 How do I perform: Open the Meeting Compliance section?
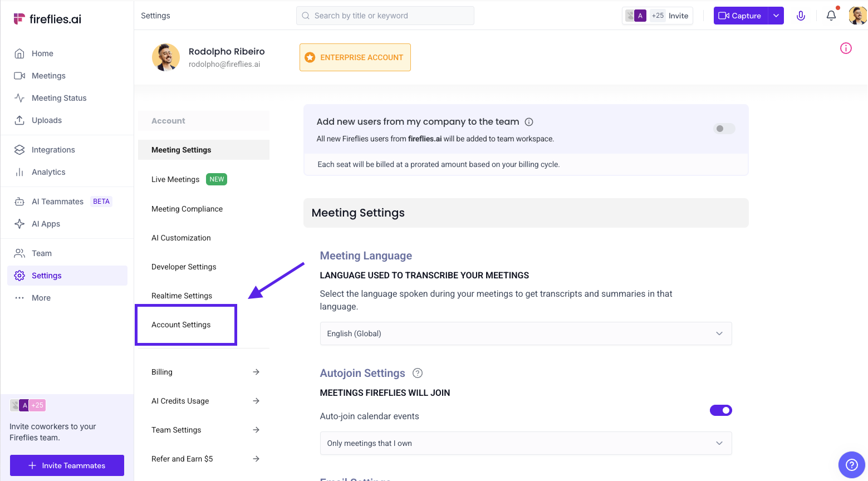[187, 209]
